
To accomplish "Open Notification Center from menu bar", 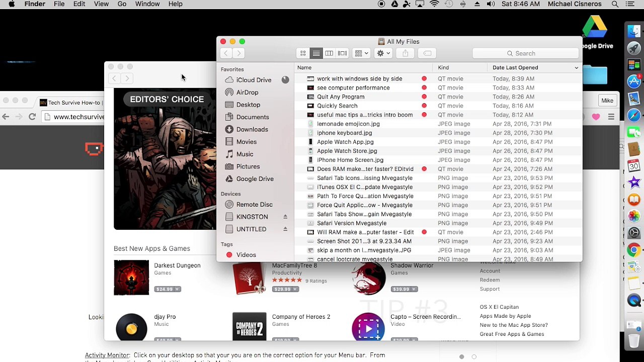I will point(630,4).
